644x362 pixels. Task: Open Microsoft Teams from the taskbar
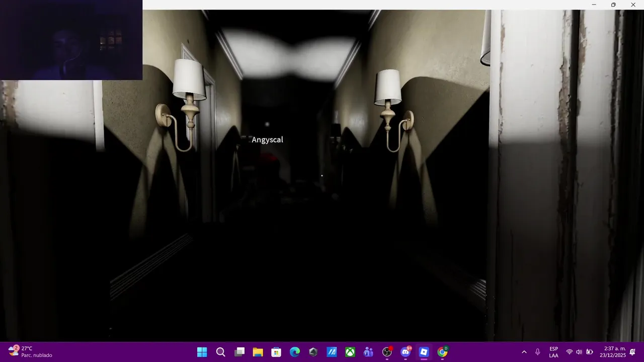[x=368, y=352]
